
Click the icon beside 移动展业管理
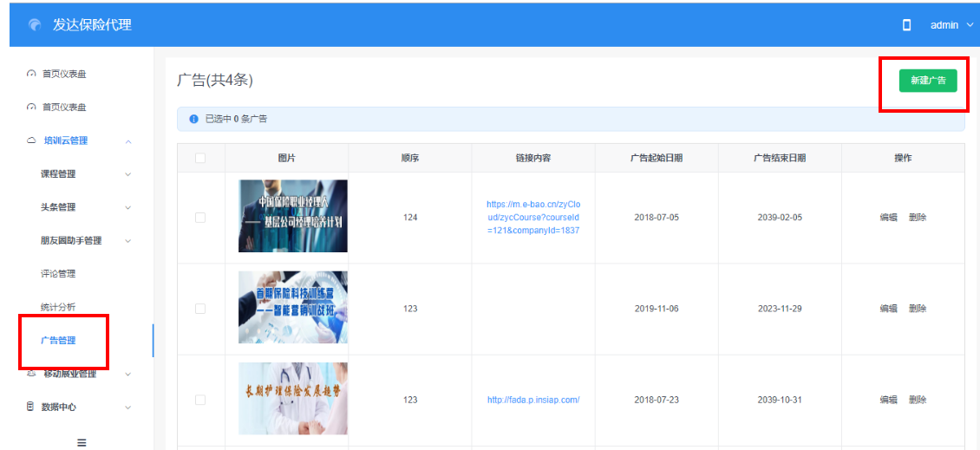[31, 374]
